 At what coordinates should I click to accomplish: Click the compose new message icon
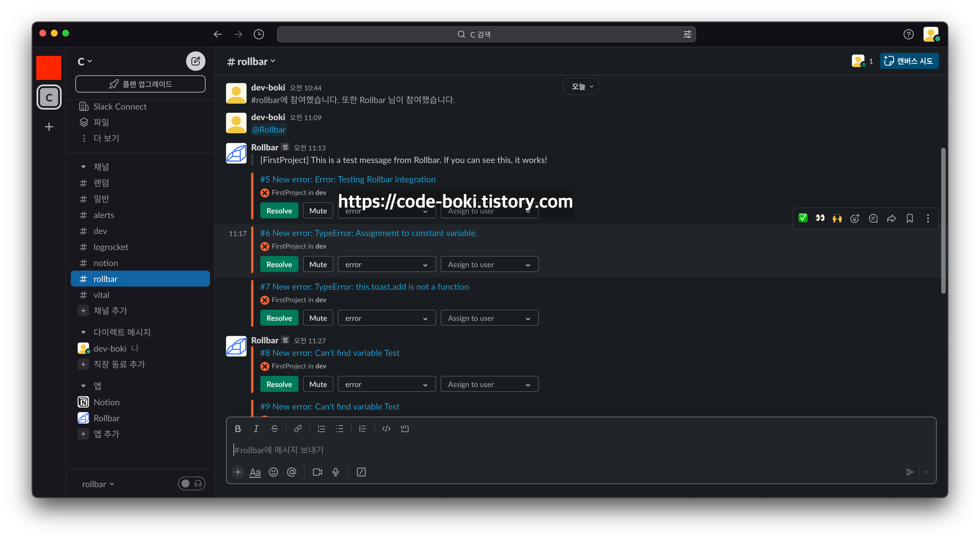(196, 61)
